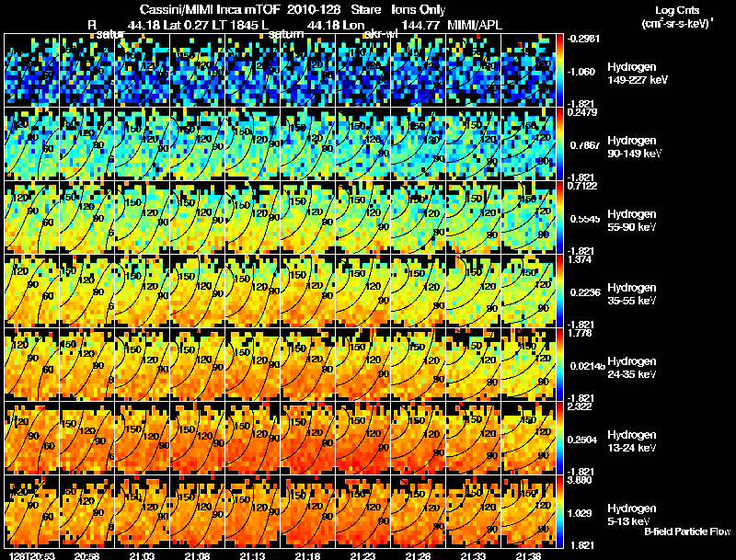Open the 35-55 keV panel at 21:18

pos(307,291)
